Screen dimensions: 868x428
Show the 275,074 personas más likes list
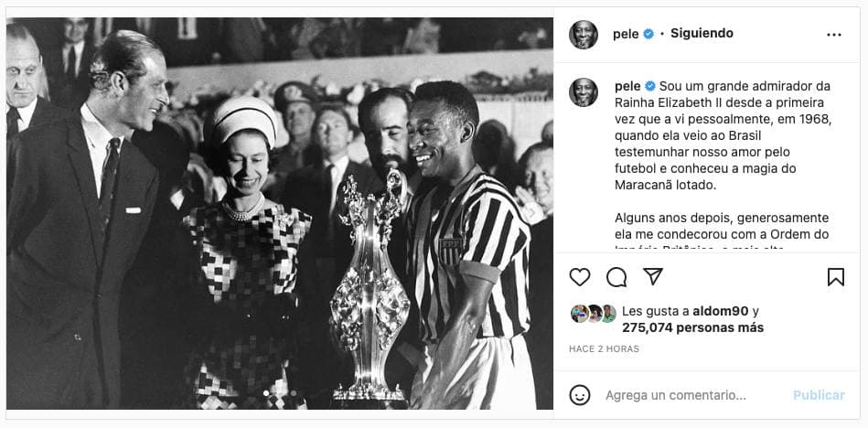coord(693,327)
